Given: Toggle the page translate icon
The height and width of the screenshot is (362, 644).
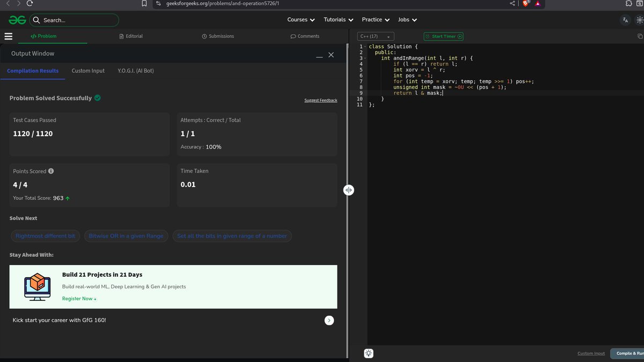Looking at the screenshot, I should point(625,19).
